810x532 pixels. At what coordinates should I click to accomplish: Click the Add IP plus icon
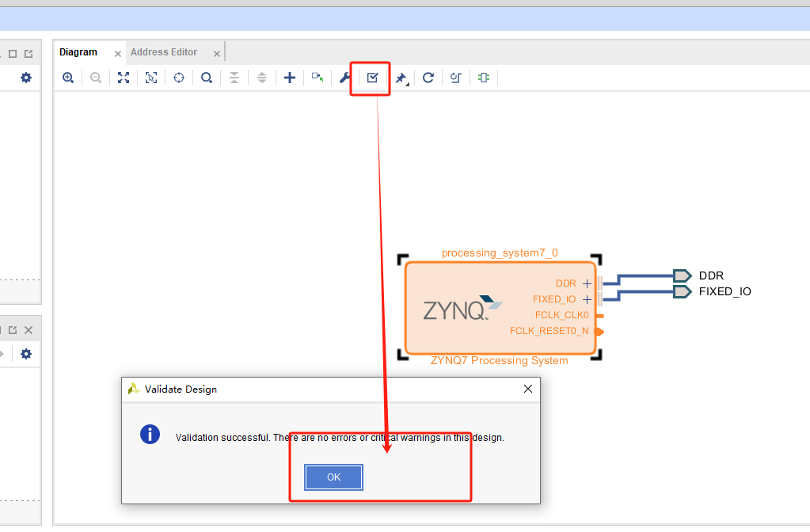pyautogui.click(x=290, y=78)
